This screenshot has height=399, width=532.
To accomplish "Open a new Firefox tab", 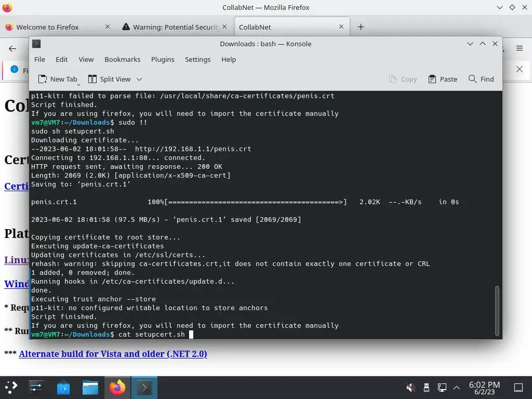I will coord(361,27).
